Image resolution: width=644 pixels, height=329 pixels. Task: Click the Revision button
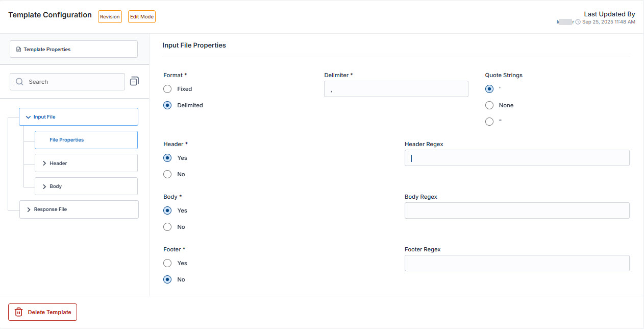(x=110, y=17)
